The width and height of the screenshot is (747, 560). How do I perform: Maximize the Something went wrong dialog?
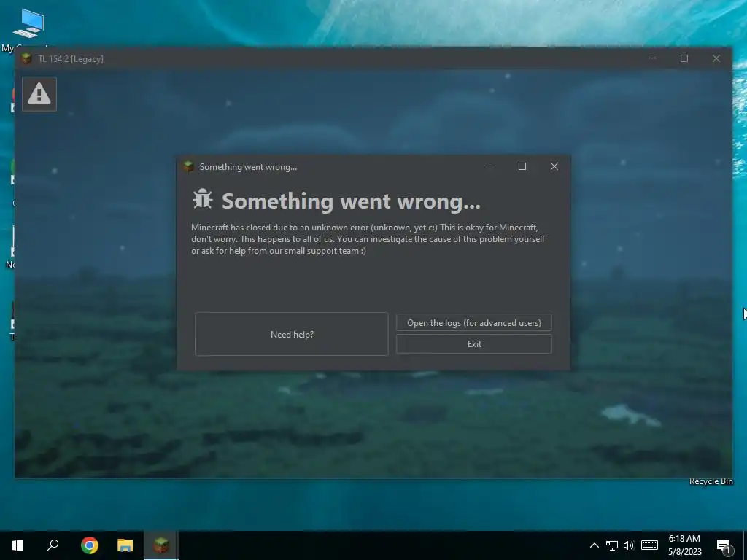pyautogui.click(x=522, y=166)
